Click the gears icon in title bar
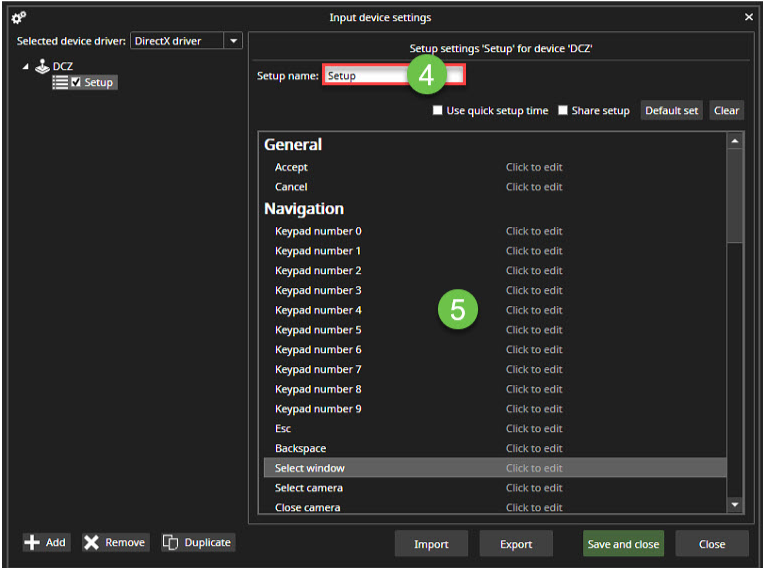The width and height of the screenshot is (763, 568). point(19,17)
